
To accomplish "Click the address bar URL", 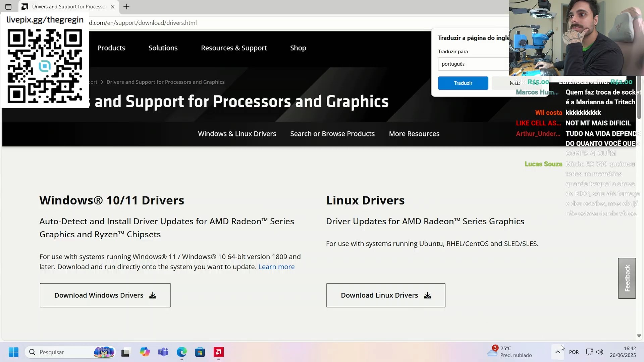I will click(x=143, y=23).
